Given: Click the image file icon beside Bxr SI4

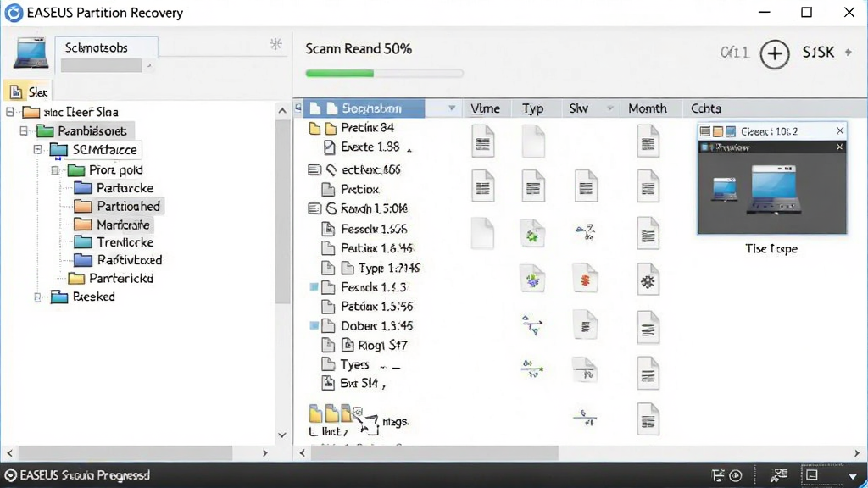Looking at the screenshot, I should (328, 382).
